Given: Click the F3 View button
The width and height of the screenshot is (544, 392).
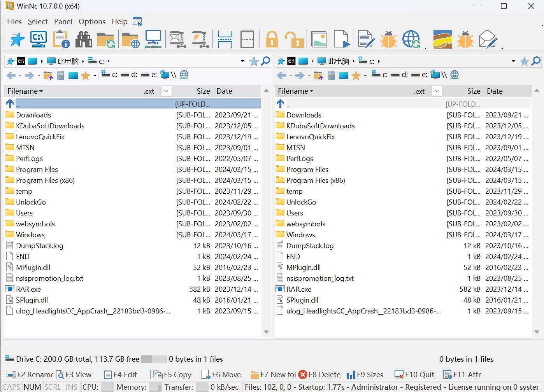Looking at the screenshot, I should point(74,374).
